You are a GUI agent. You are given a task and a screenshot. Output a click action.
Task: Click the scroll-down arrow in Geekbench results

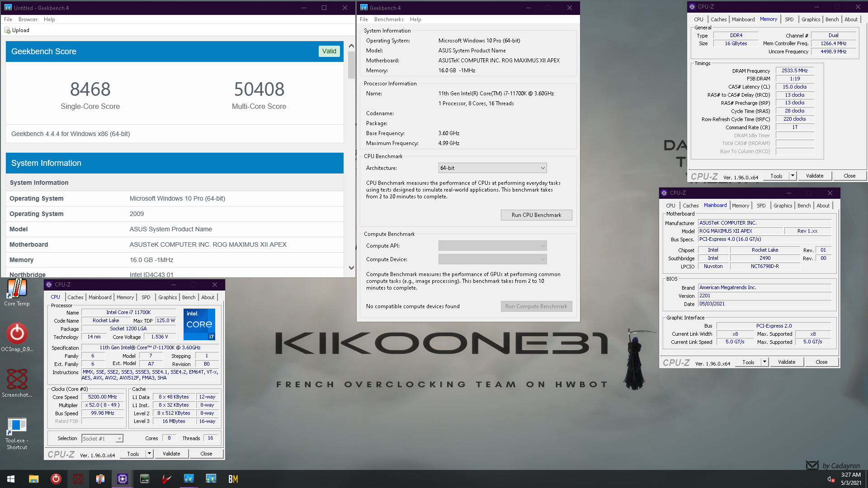351,268
